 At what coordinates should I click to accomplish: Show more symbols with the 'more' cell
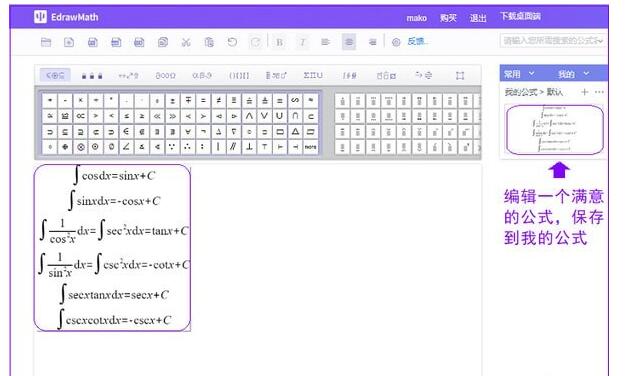click(310, 147)
